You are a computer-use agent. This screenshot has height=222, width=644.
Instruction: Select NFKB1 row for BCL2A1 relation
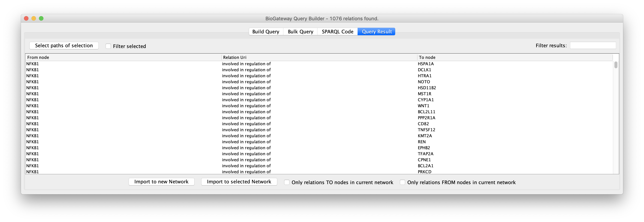coord(322,166)
